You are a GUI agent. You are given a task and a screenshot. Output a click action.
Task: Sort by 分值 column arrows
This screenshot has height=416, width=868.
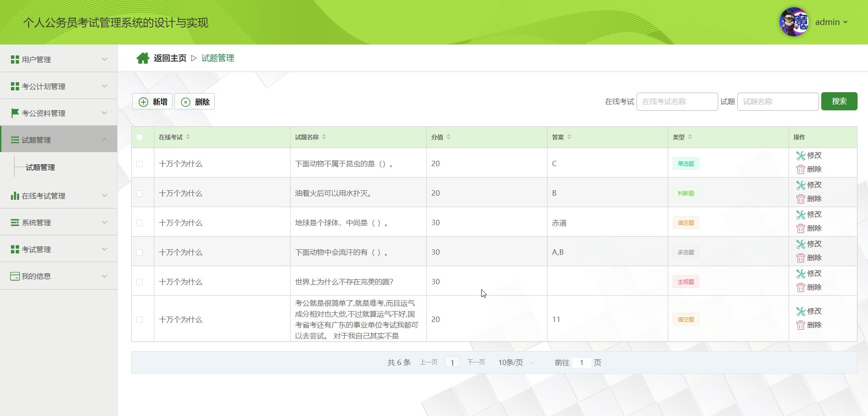point(449,137)
